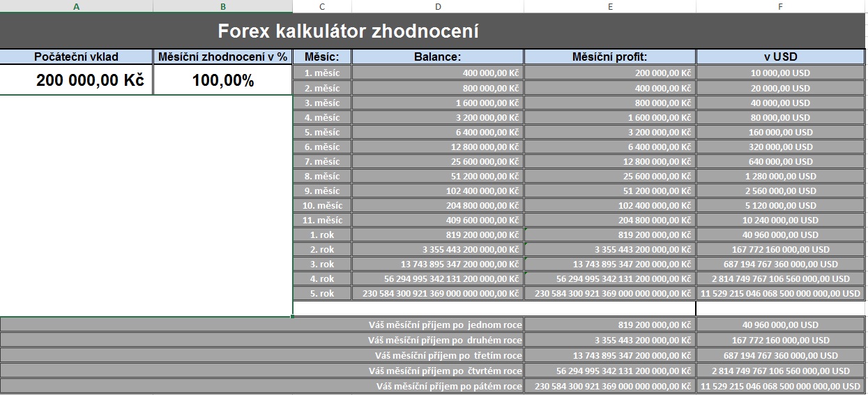Select profit cell 102 400 000,00 Kč for 10. měsíc

pyautogui.click(x=610, y=205)
